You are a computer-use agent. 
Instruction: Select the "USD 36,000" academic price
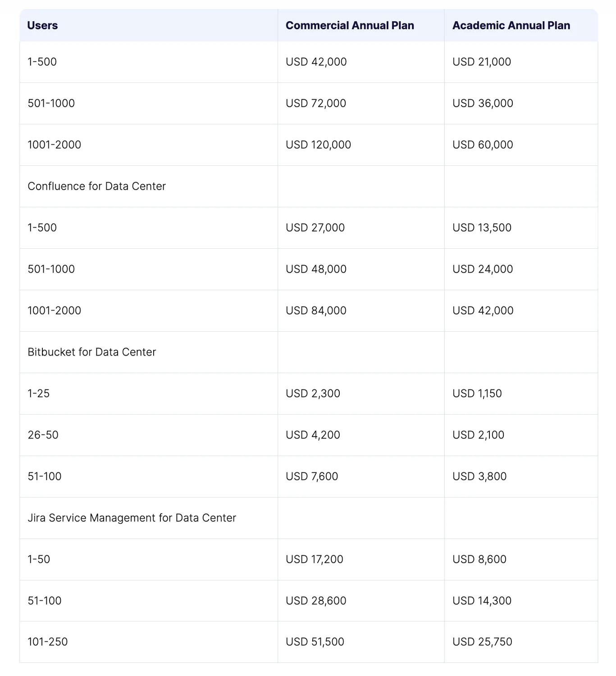coord(483,103)
